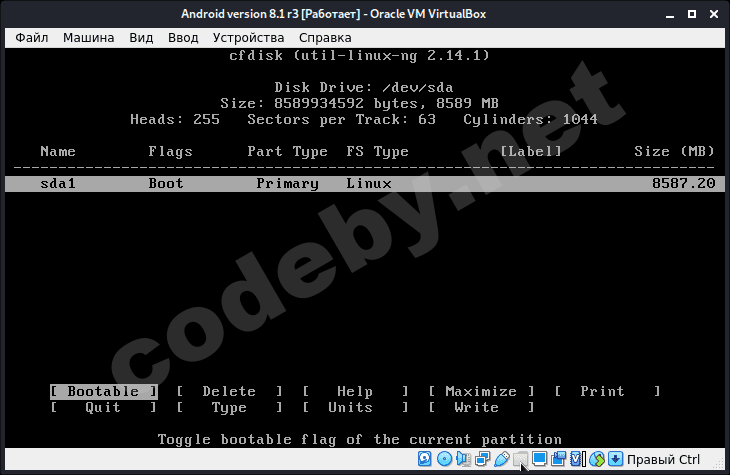
Task: Select the Print option in cfdisk
Action: 607,392
